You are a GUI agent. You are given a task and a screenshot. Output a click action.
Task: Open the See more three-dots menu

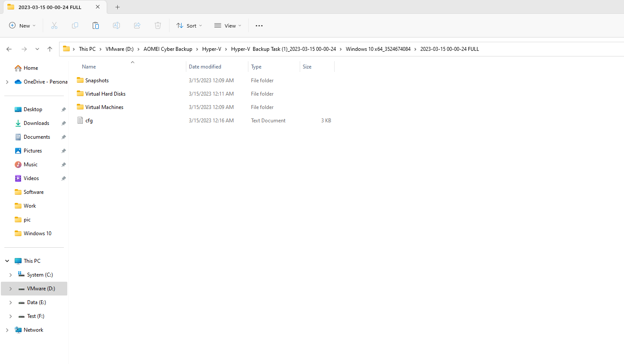259,26
